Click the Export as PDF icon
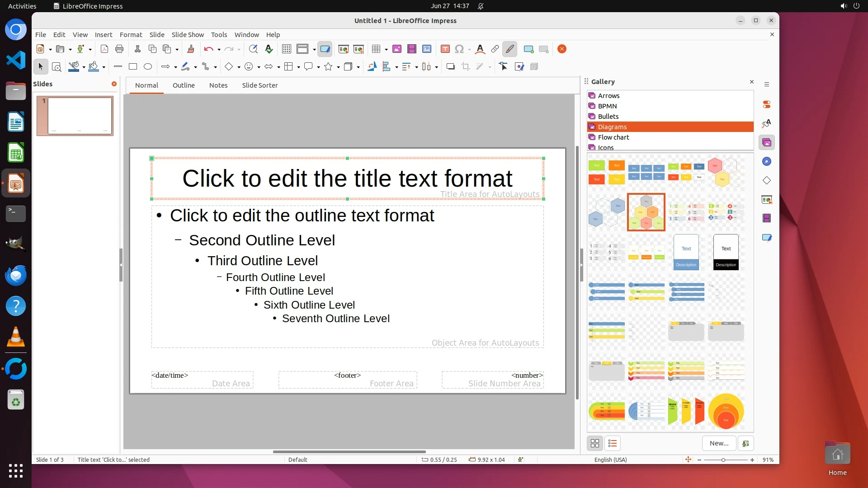This screenshot has width=868, height=488. (x=104, y=49)
